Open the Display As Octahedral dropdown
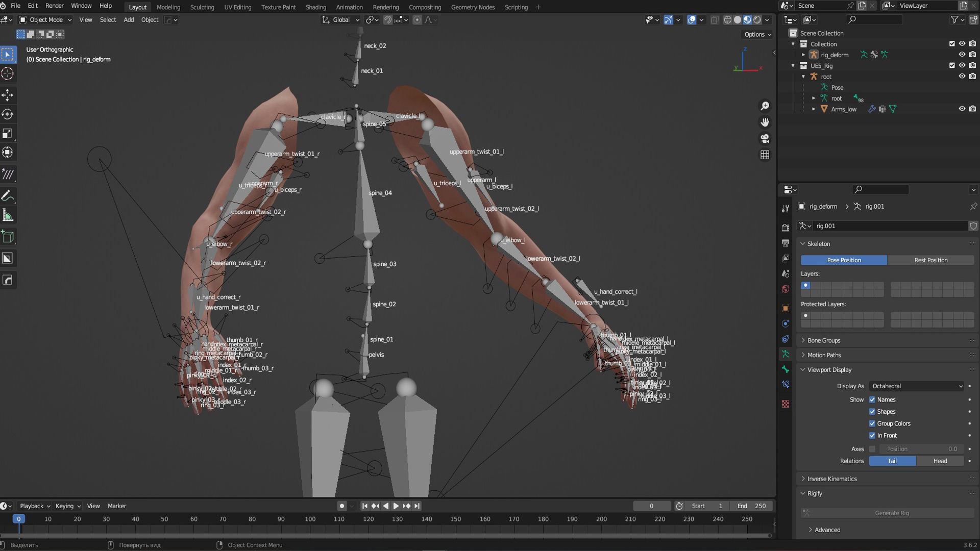This screenshot has width=980, height=551. (x=916, y=386)
